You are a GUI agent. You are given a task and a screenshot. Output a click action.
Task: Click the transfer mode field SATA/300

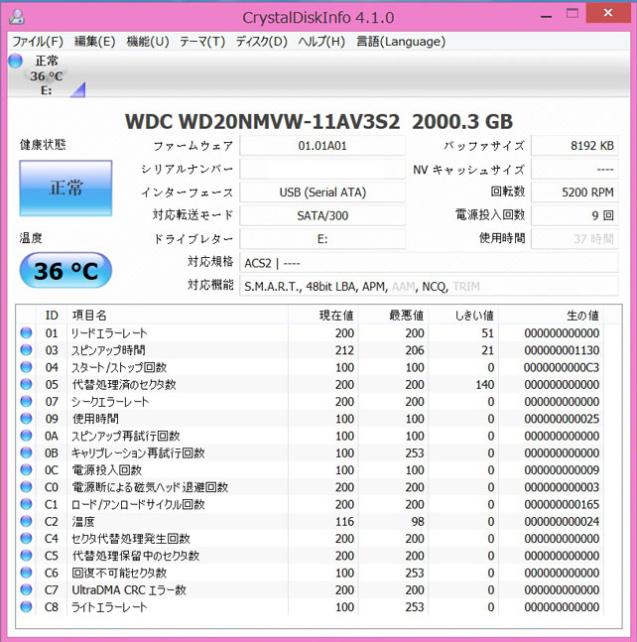coord(322,216)
